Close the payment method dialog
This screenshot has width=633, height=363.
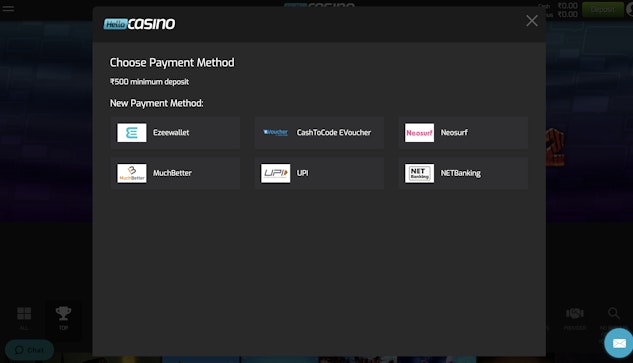tap(532, 21)
